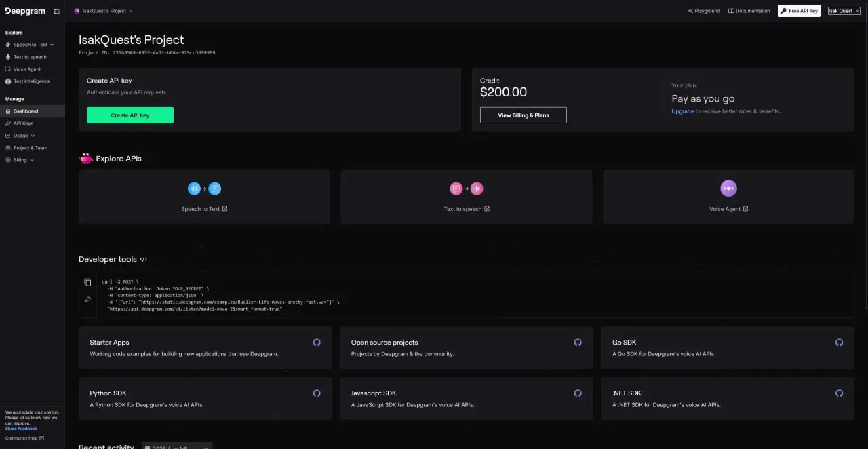
Task: Click View Billing & Plans button
Action: point(524,115)
